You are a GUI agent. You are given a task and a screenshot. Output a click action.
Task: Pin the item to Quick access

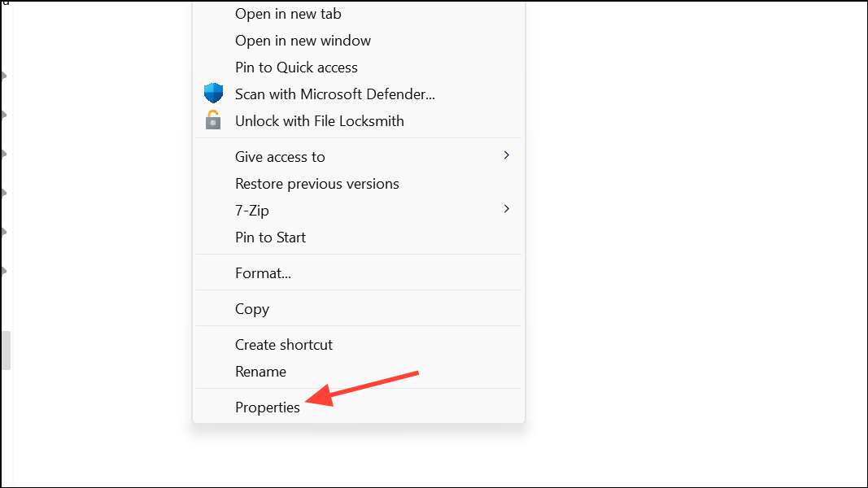point(296,68)
